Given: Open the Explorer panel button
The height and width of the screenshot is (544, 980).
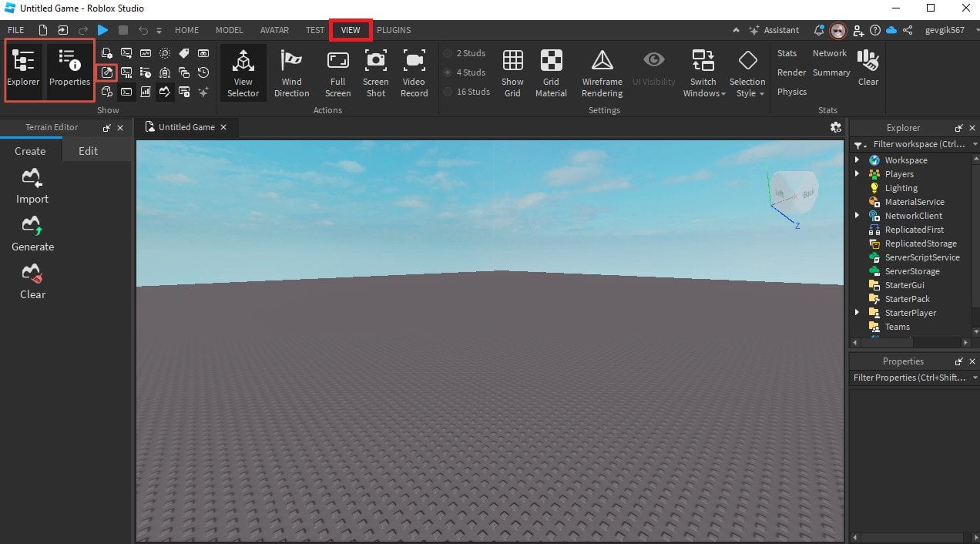Looking at the screenshot, I should point(23,71).
